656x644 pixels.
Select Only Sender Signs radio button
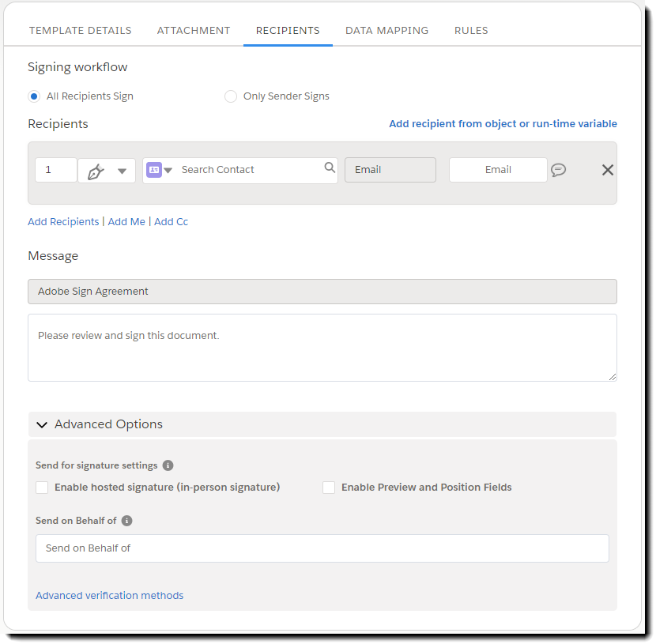pyautogui.click(x=231, y=96)
